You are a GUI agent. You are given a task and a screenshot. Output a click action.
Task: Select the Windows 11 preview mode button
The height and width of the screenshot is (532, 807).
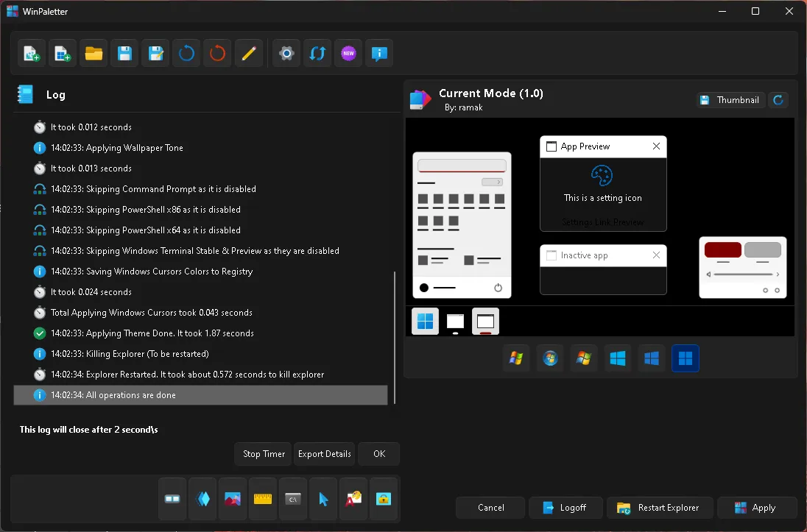685,358
